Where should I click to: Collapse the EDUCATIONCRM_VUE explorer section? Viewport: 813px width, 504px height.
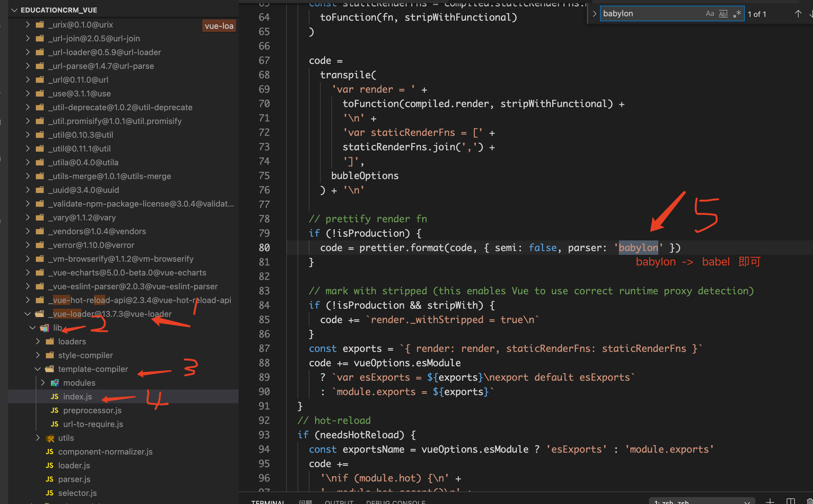[x=14, y=10]
